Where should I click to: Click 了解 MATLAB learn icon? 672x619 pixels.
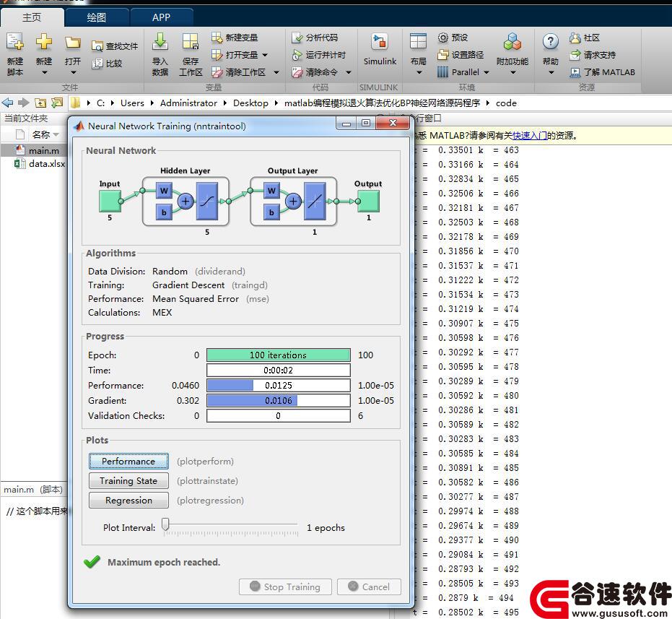575,72
